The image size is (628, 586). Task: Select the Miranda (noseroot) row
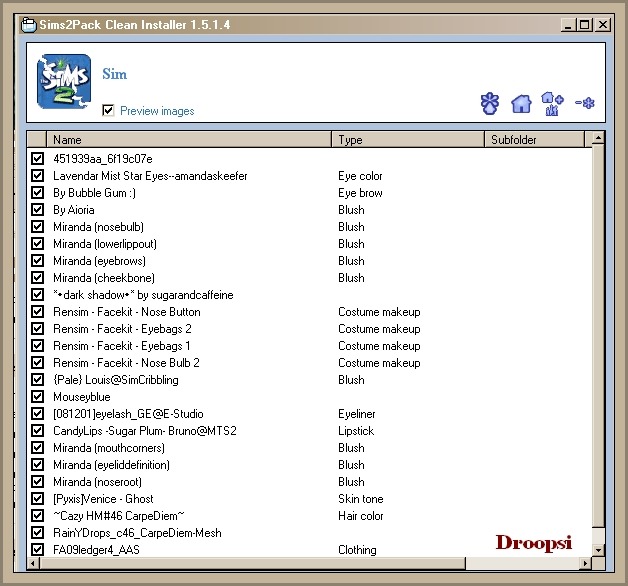(x=309, y=481)
